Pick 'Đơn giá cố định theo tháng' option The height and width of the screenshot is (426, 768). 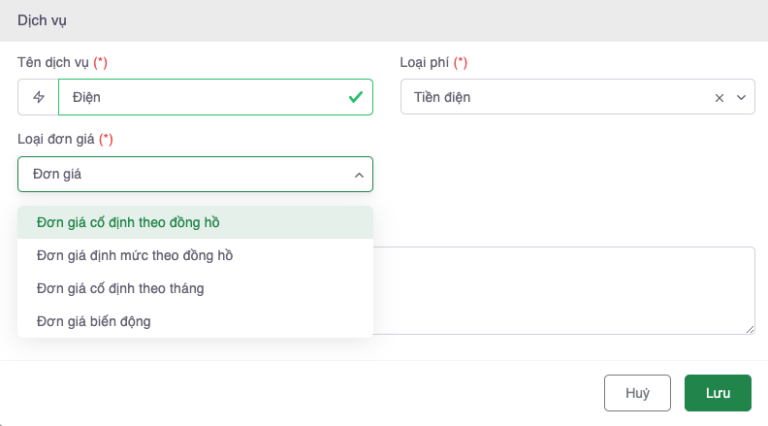(x=120, y=288)
